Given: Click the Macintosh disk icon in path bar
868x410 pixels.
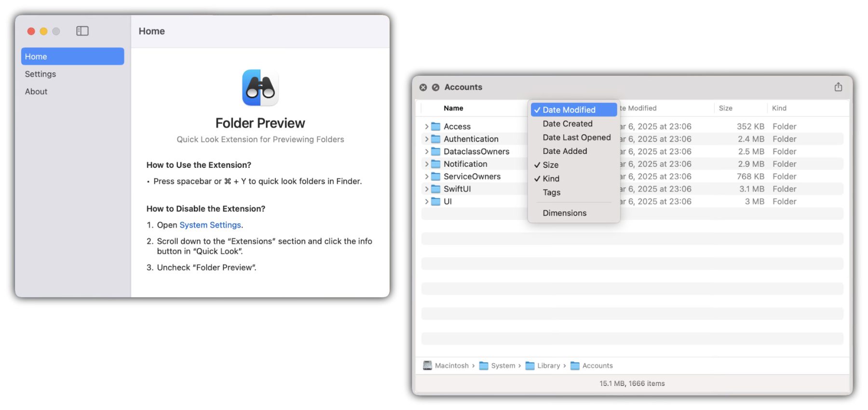Looking at the screenshot, I should point(427,366).
